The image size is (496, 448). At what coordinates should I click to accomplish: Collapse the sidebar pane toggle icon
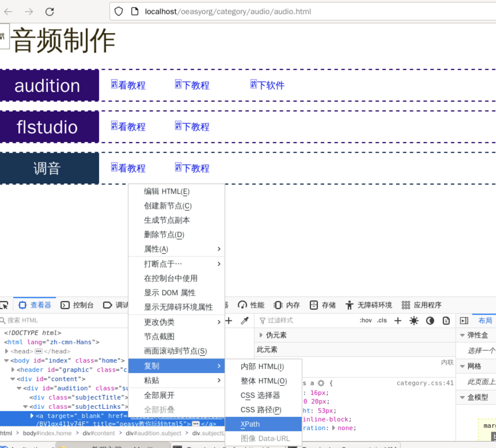(464, 321)
